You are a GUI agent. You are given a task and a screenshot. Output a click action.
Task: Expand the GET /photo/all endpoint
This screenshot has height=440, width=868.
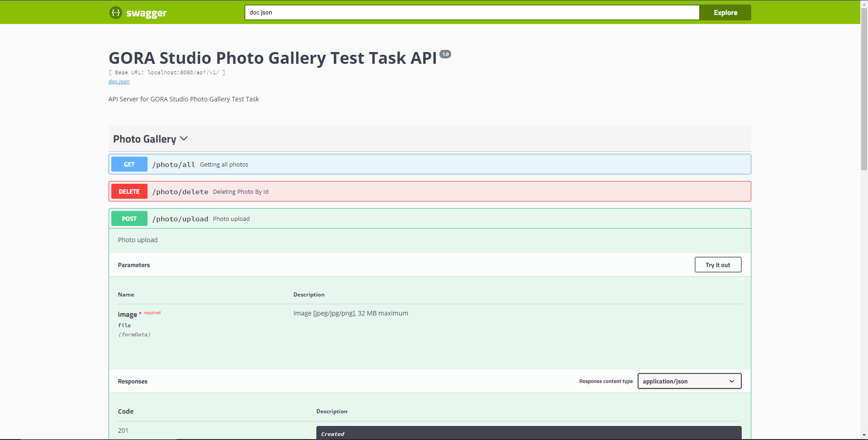pyautogui.click(x=430, y=164)
